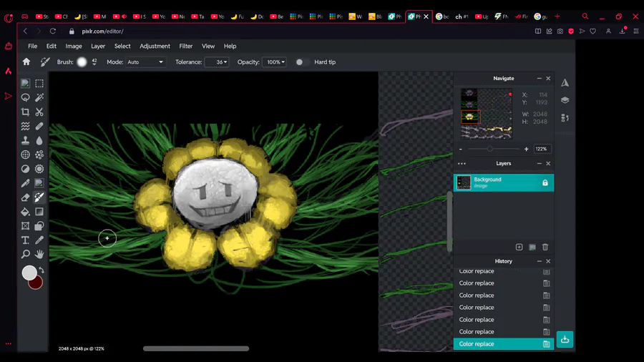This screenshot has width=644, height=362.
Task: Select the Hand pan tool
Action: (x=39, y=254)
